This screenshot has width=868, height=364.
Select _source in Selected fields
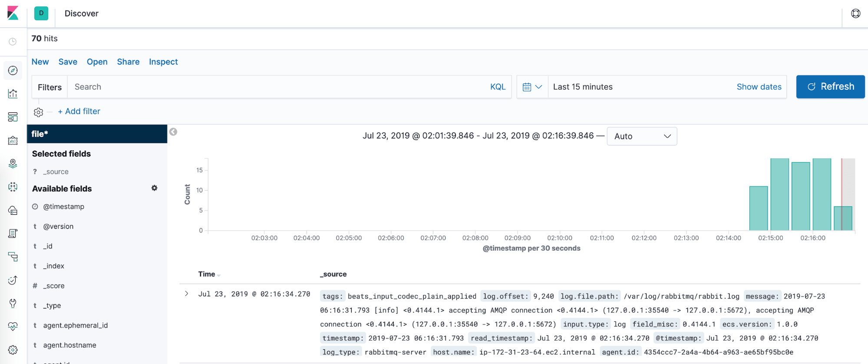(56, 172)
